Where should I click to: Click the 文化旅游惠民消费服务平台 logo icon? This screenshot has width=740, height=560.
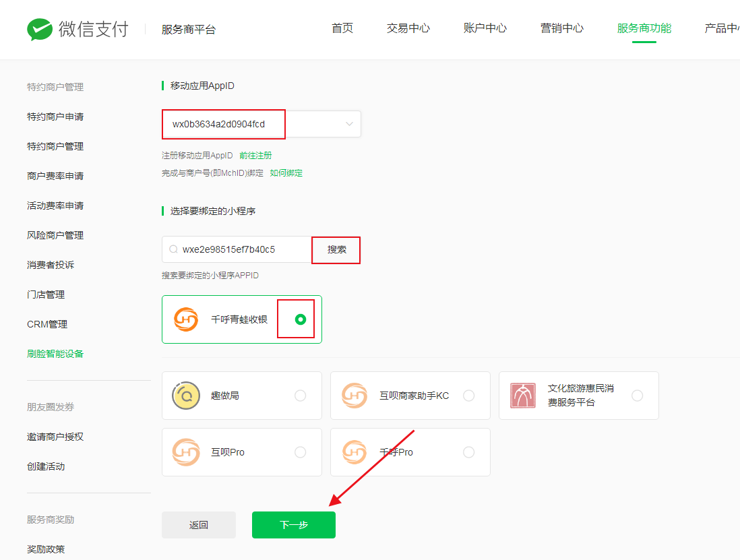(x=523, y=396)
